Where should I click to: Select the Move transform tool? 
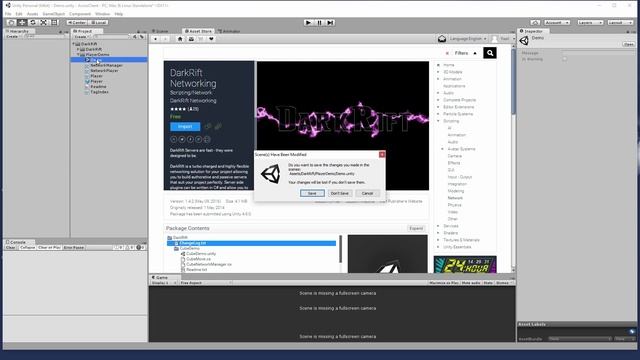coord(22,22)
